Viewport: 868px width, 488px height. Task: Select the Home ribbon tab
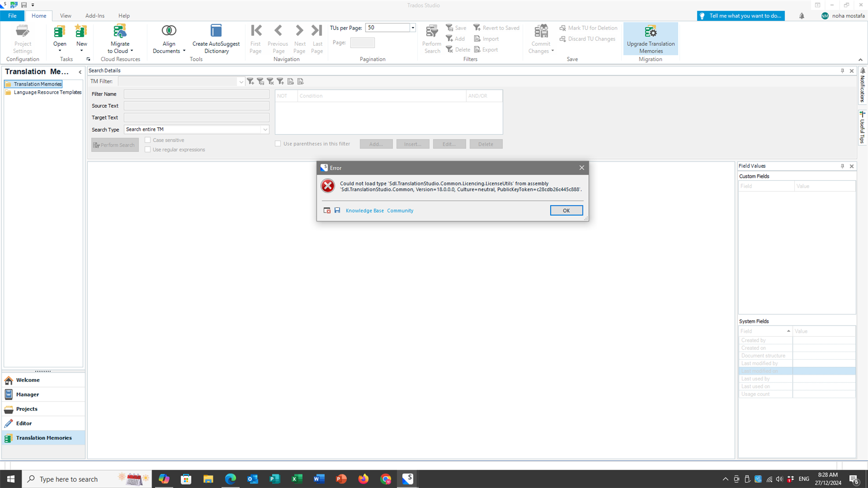coord(39,15)
